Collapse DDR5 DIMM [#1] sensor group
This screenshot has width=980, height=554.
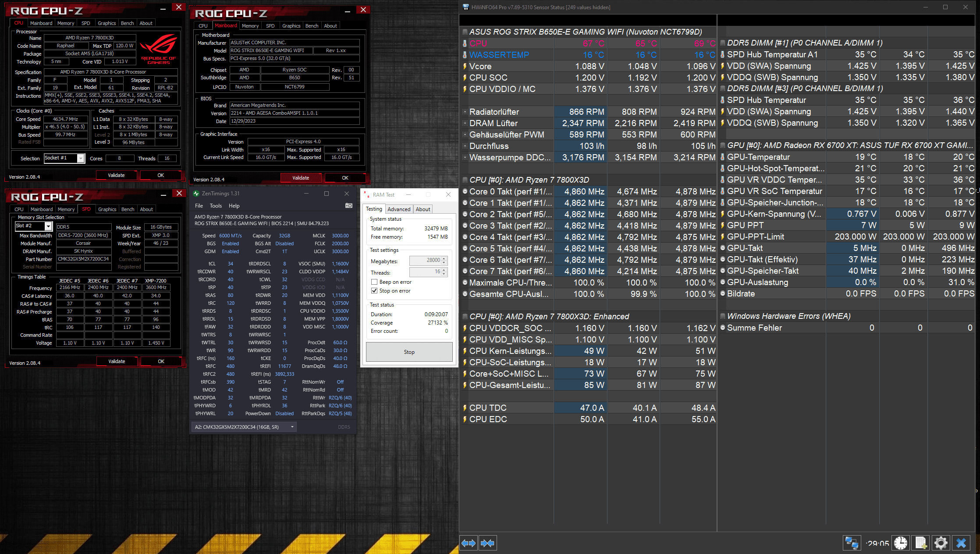pyautogui.click(x=722, y=43)
